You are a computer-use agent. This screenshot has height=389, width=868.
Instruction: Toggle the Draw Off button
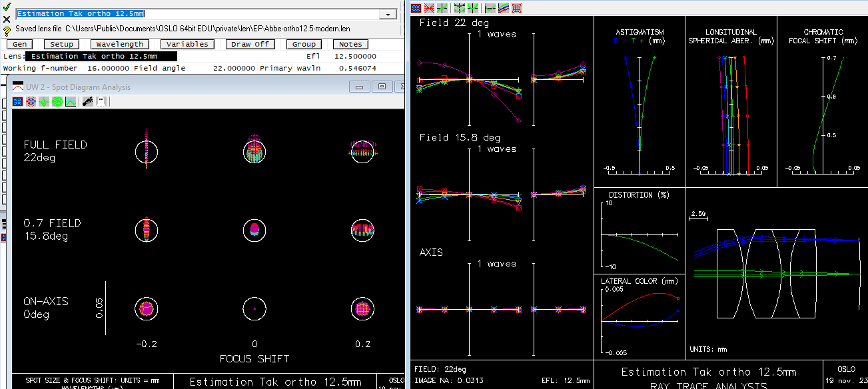coord(250,44)
